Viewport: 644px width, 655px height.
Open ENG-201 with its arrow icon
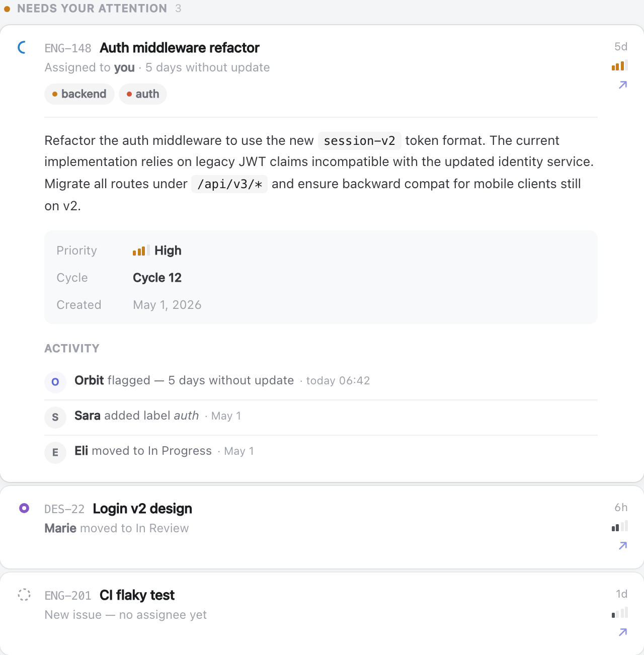[x=623, y=632]
